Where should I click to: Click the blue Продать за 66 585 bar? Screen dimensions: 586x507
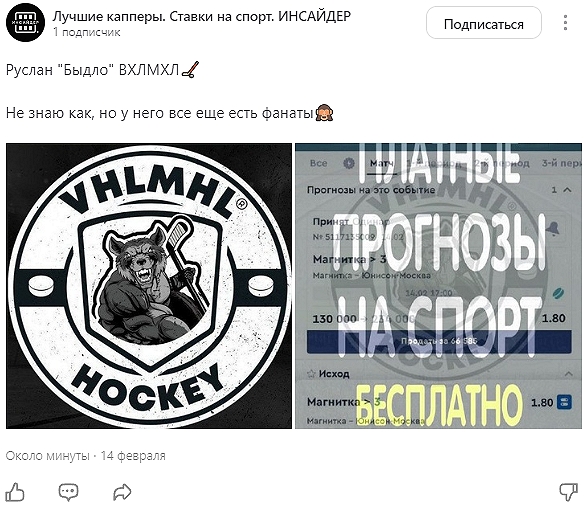pos(439,341)
